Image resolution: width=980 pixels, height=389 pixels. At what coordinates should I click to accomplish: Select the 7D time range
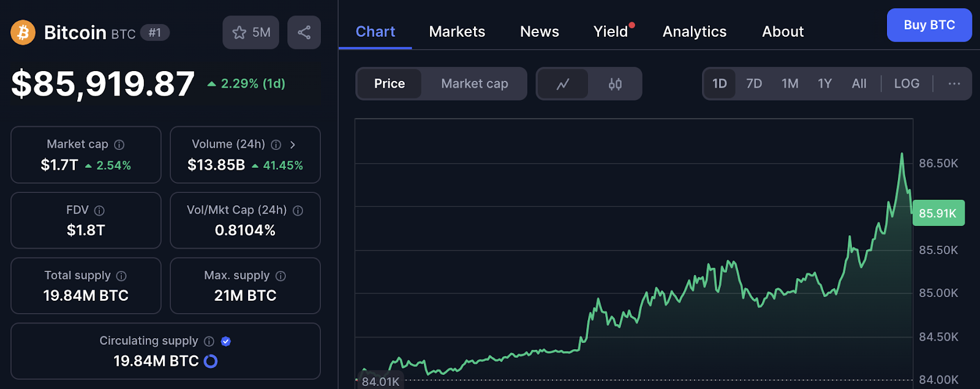[754, 84]
